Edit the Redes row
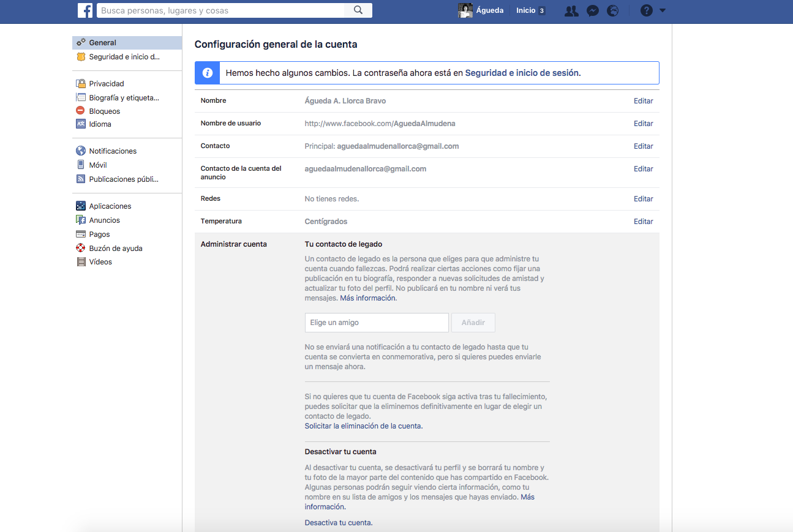 pyautogui.click(x=643, y=199)
